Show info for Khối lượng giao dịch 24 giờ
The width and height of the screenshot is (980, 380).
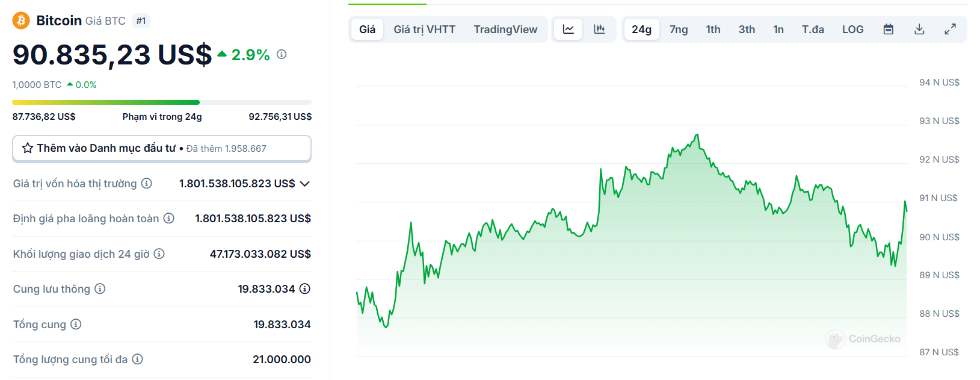pos(159,254)
